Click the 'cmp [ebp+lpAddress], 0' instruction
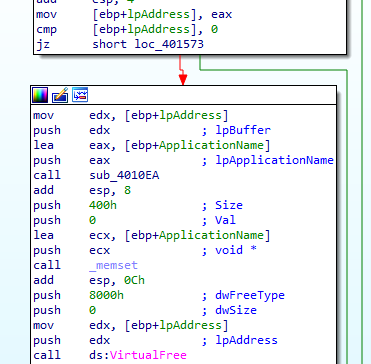371x364 pixels. pyautogui.click(x=127, y=29)
